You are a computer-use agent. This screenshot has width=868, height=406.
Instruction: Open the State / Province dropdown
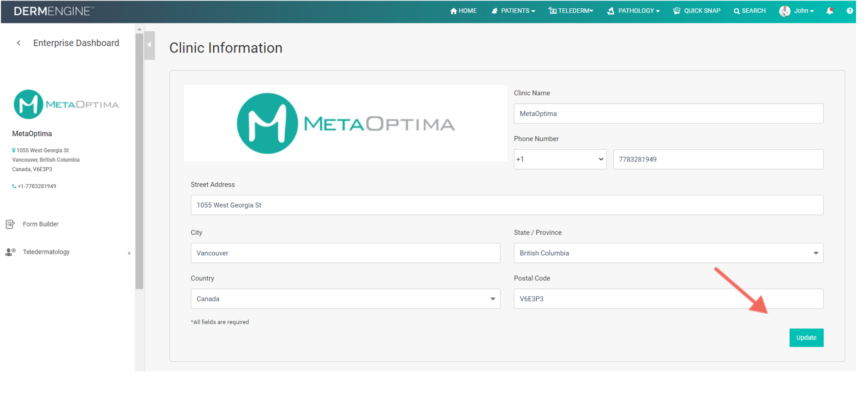point(669,253)
